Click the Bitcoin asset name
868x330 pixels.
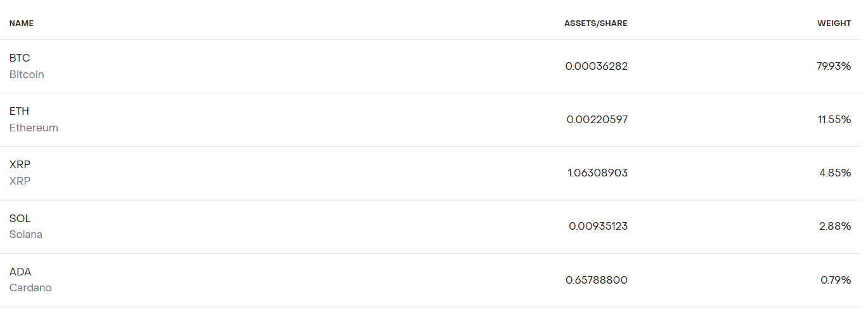coord(27,74)
